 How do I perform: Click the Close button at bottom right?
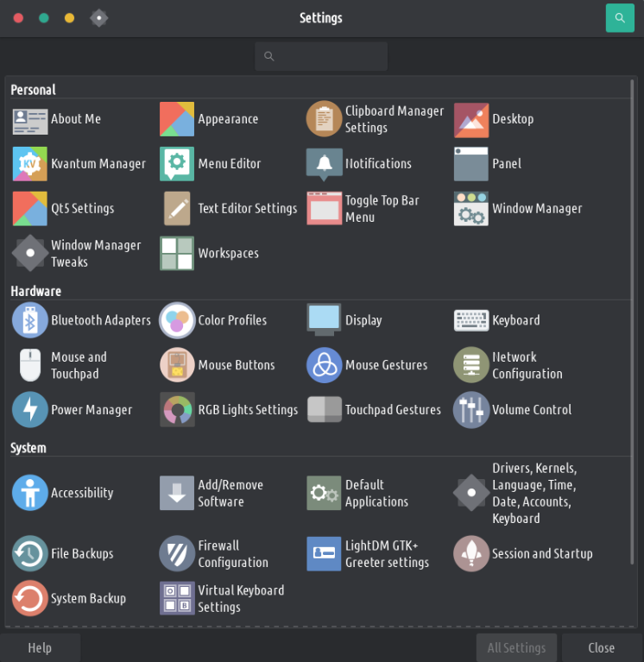tap(601, 647)
